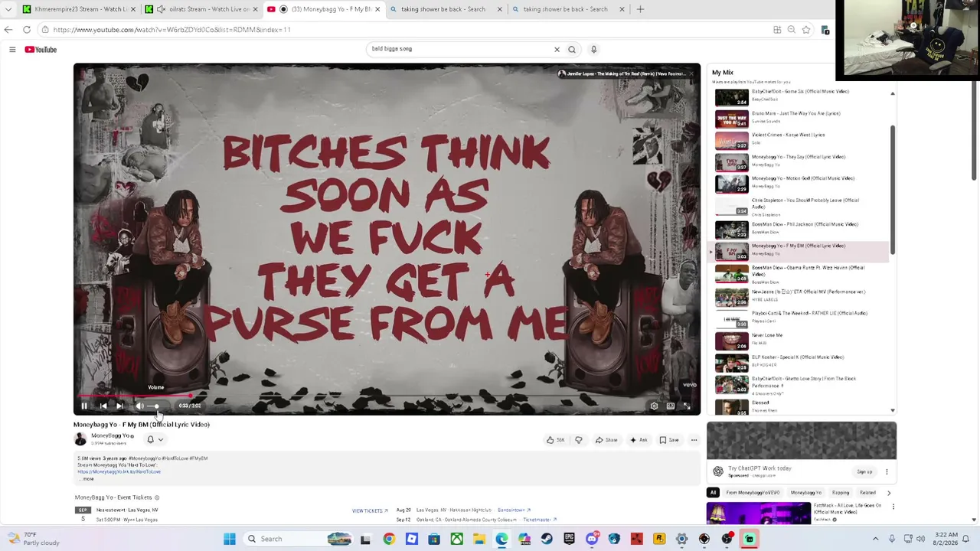Viewport: 980px width, 551px height.
Task: Select Playboi Carti & The Weeknd - RATHER LIE
Action: [x=800, y=318]
